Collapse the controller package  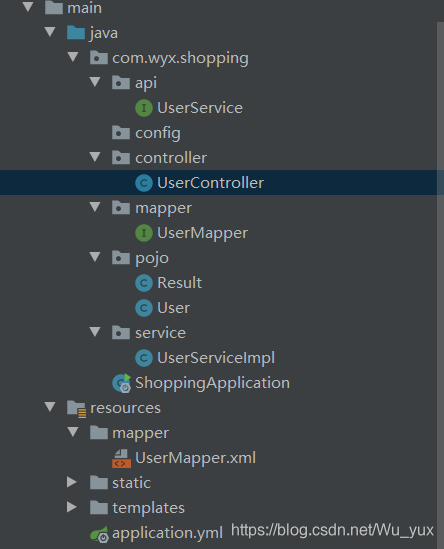95,157
